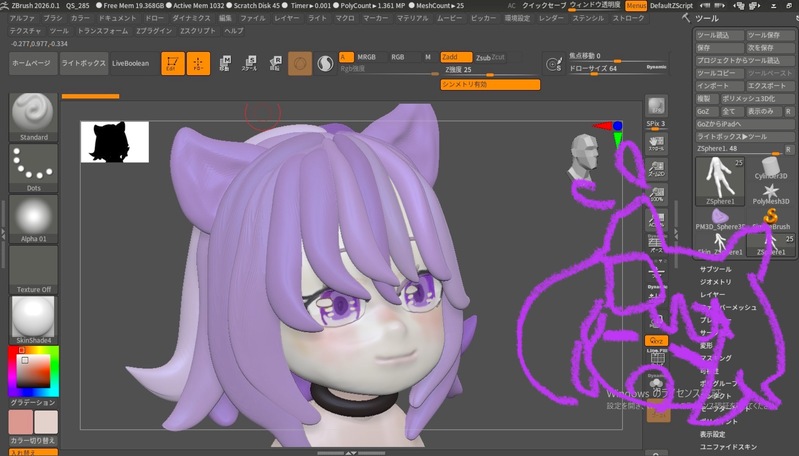
Task: Expand the ユニファイドスキン subpalette
Action: [728, 447]
